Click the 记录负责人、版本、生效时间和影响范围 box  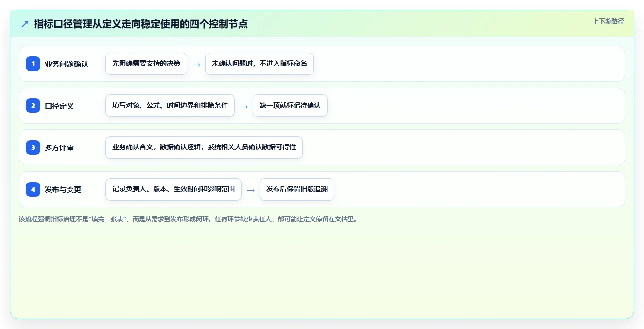click(174, 189)
